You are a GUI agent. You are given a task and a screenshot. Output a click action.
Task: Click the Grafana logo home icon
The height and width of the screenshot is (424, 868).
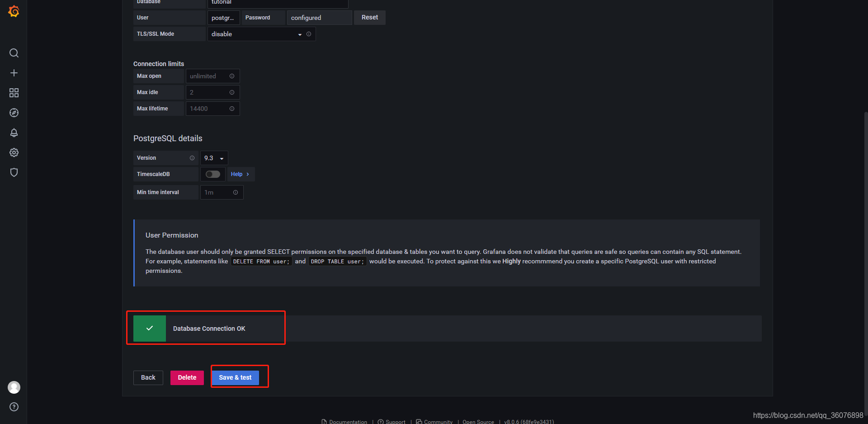(14, 11)
